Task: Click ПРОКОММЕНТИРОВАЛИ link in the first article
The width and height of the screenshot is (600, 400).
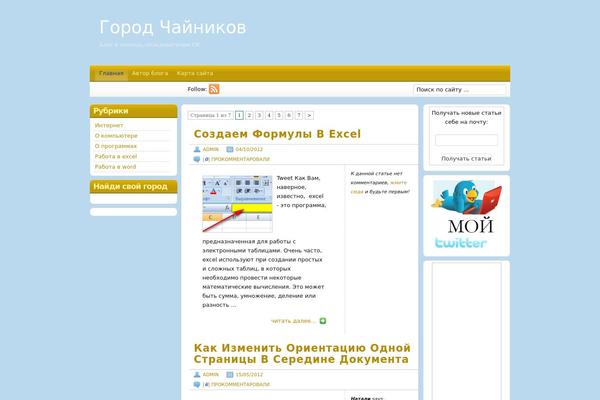Action: (241, 159)
